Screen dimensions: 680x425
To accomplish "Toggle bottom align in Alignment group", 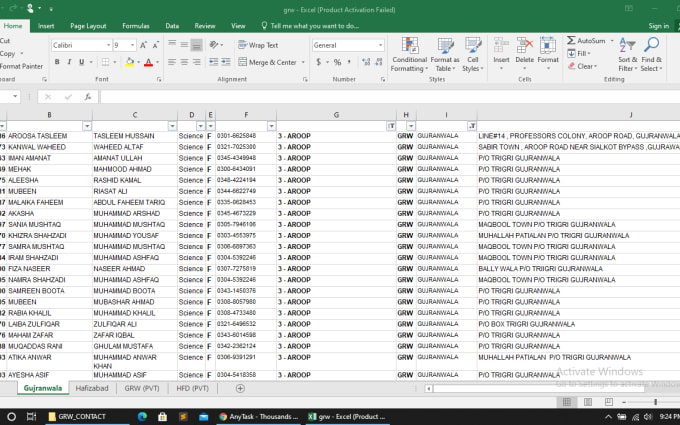I will pyautogui.click(x=196, y=45).
